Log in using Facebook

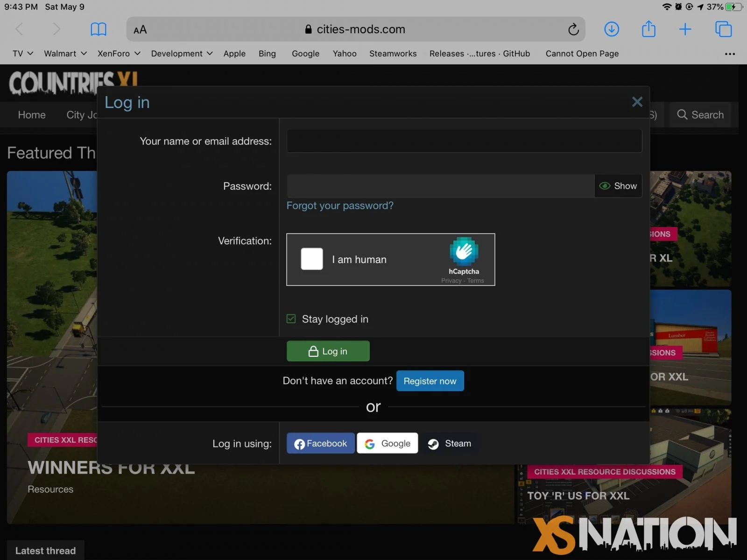(x=320, y=443)
